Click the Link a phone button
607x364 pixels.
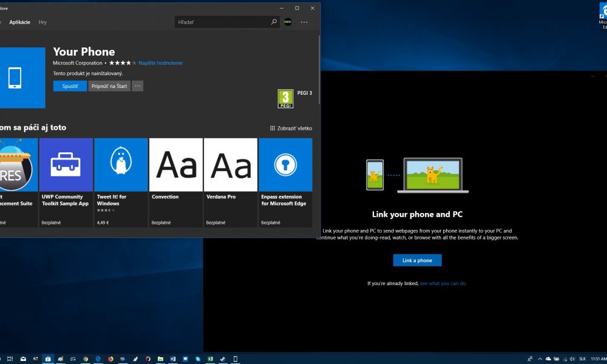click(418, 260)
